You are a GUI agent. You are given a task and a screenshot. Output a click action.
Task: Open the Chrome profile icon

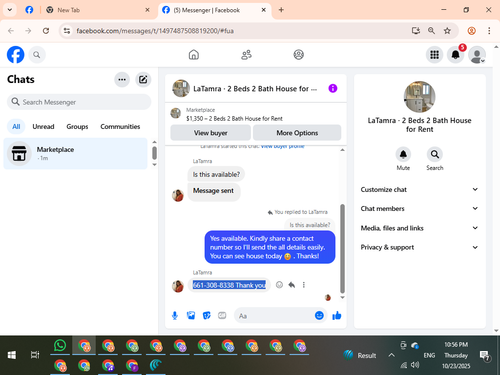pos(471,31)
